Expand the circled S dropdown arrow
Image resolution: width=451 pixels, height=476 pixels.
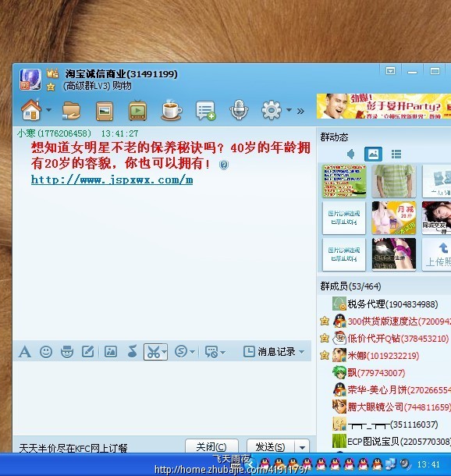(x=192, y=352)
